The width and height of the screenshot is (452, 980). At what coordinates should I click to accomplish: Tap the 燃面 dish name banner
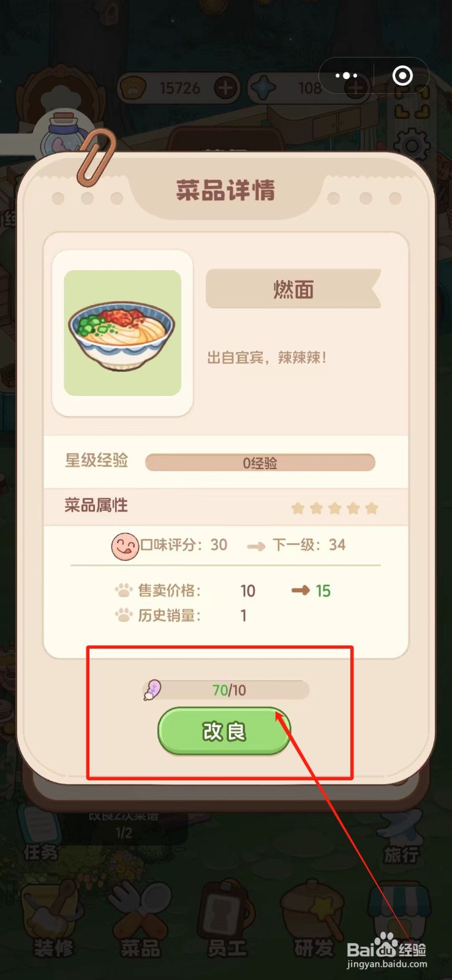293,288
